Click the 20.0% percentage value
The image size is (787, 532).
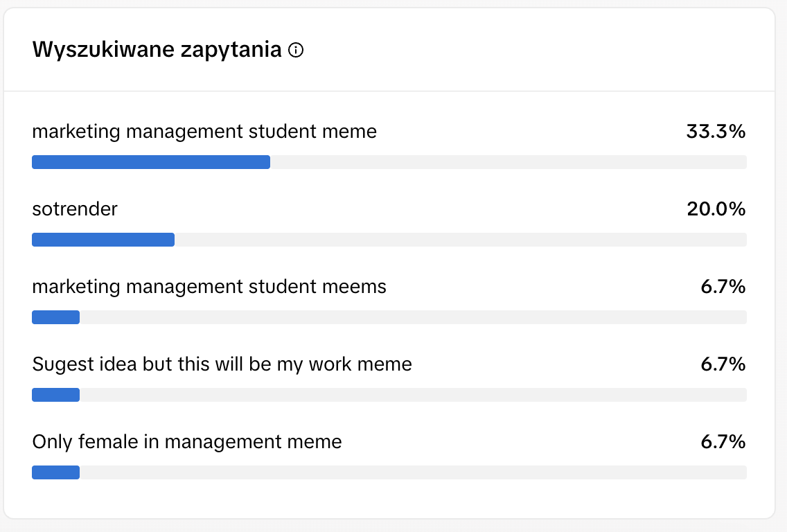[x=716, y=209]
